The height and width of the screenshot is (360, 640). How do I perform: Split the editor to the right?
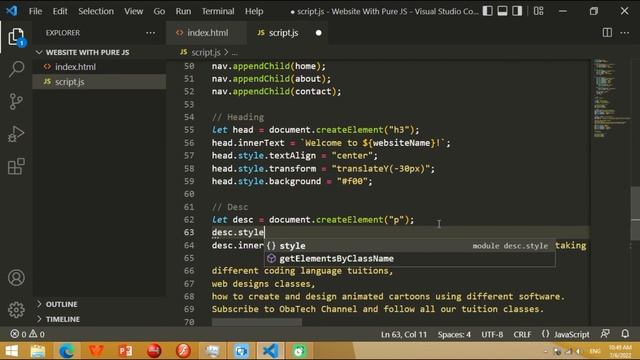(x=607, y=33)
